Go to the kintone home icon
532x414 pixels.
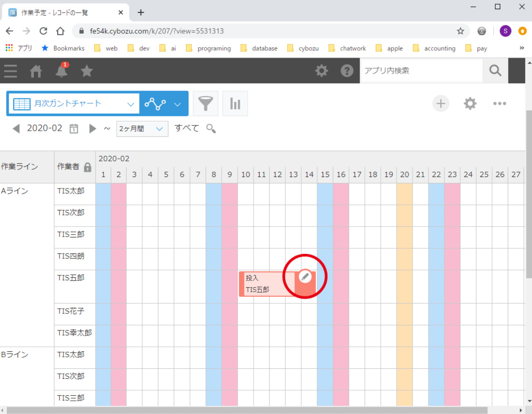tap(36, 71)
